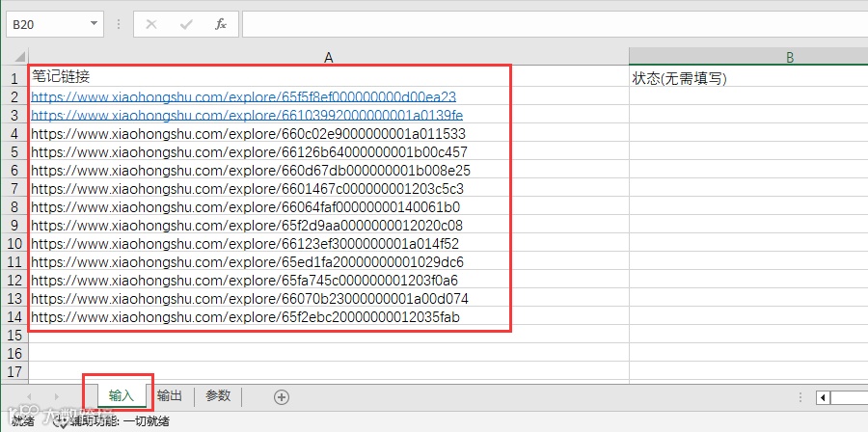Select row 4 header

[14, 133]
